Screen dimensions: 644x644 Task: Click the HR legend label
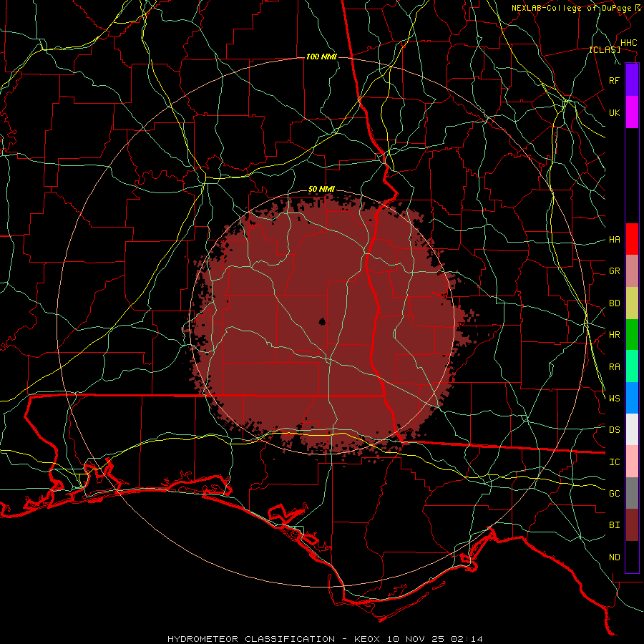coord(614,335)
